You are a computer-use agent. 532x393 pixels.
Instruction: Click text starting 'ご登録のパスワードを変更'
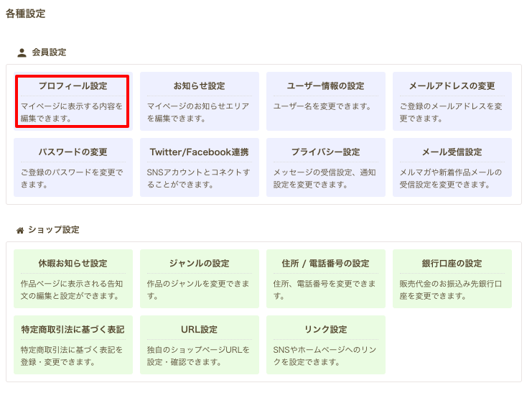click(72, 178)
